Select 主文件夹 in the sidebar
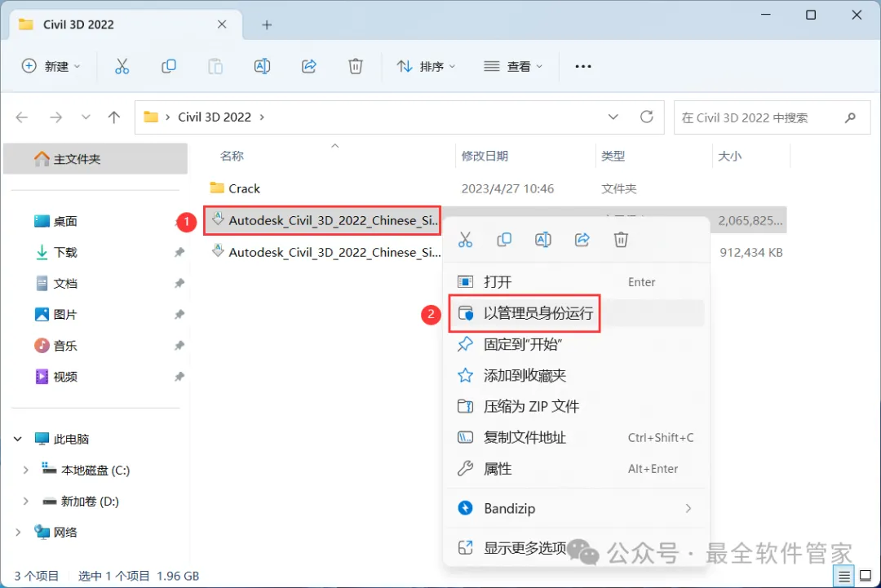The width and height of the screenshot is (881, 588). pos(95,159)
